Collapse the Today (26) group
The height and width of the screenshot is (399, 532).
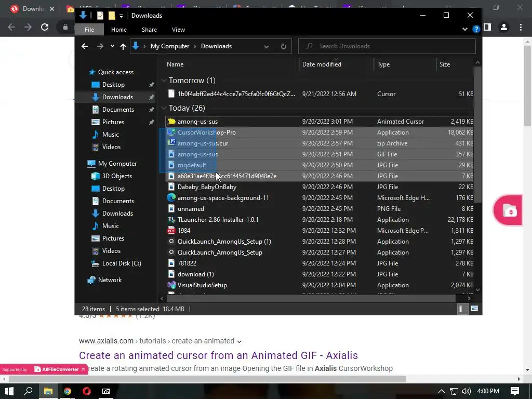(x=164, y=108)
